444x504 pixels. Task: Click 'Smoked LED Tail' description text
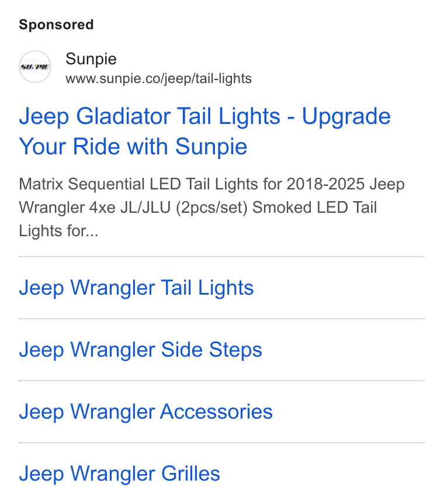[x=314, y=208]
